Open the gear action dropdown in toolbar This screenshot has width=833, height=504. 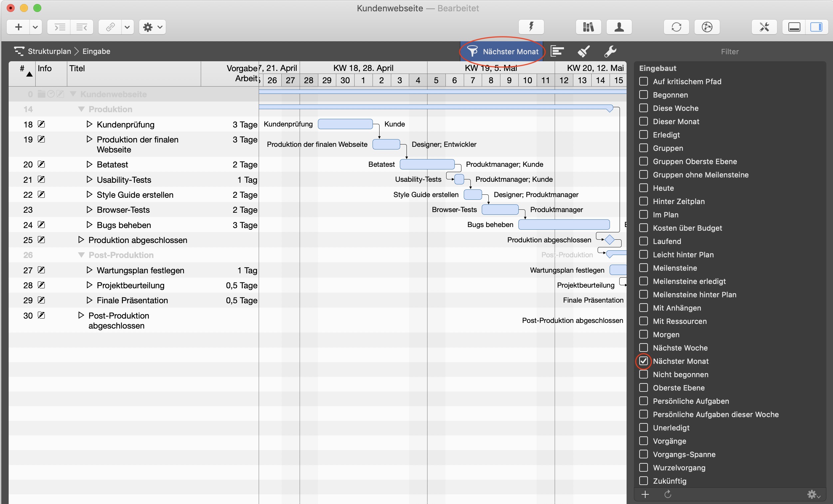click(152, 27)
